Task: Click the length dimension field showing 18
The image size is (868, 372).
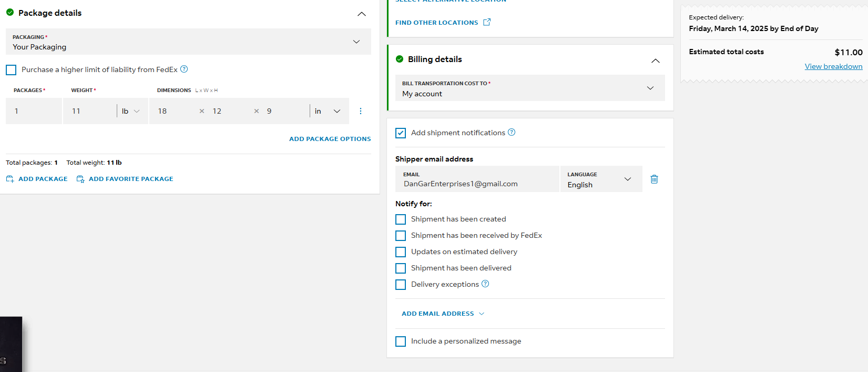Action: tap(174, 111)
